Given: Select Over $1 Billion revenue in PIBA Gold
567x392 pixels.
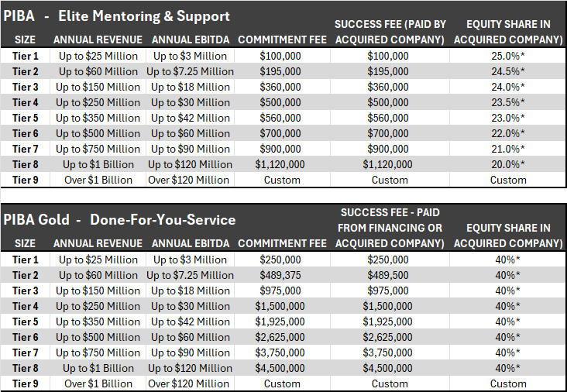Looking at the screenshot, I should (98, 383).
